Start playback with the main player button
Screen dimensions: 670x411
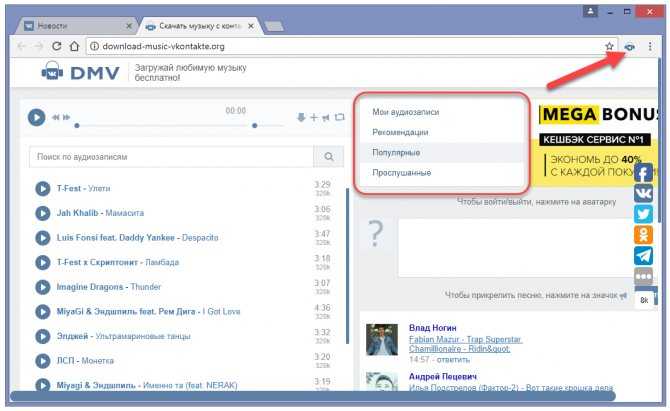click(36, 117)
